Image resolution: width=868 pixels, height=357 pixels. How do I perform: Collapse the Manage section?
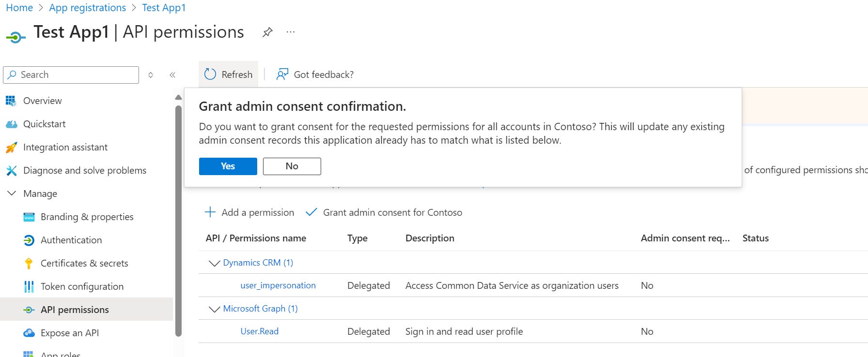click(12, 193)
